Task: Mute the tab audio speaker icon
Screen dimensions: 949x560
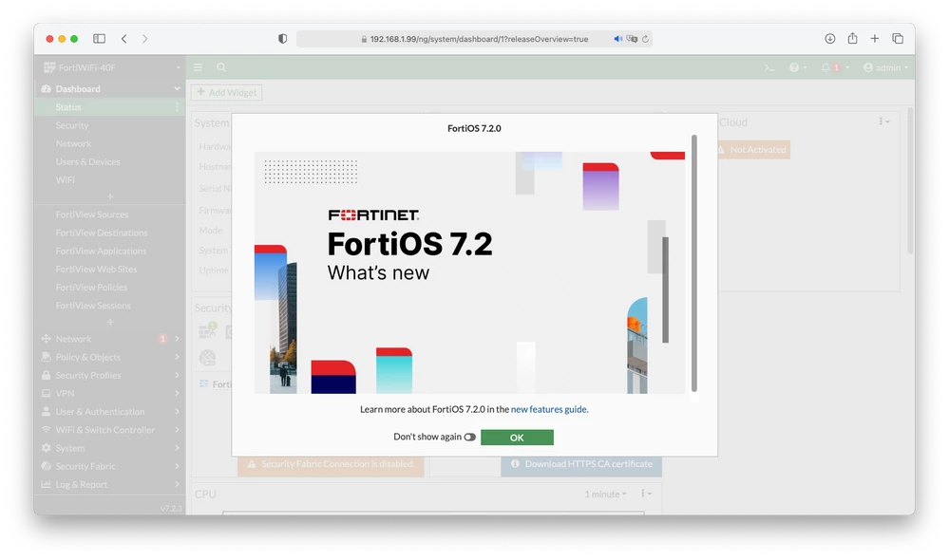Action: pos(617,39)
